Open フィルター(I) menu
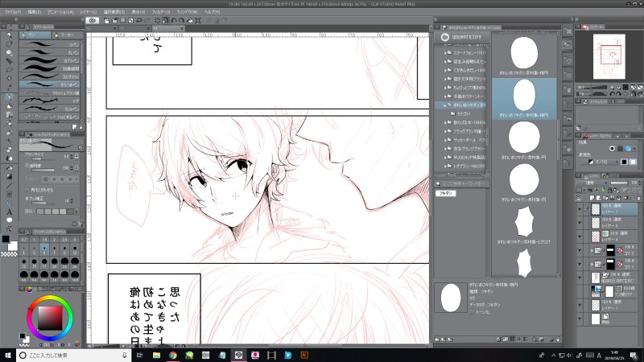This screenshot has width=644, height=362. 160,12
